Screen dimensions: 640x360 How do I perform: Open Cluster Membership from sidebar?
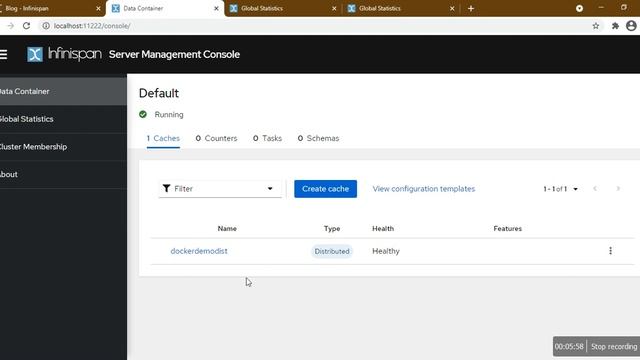pyautogui.click(x=63, y=147)
